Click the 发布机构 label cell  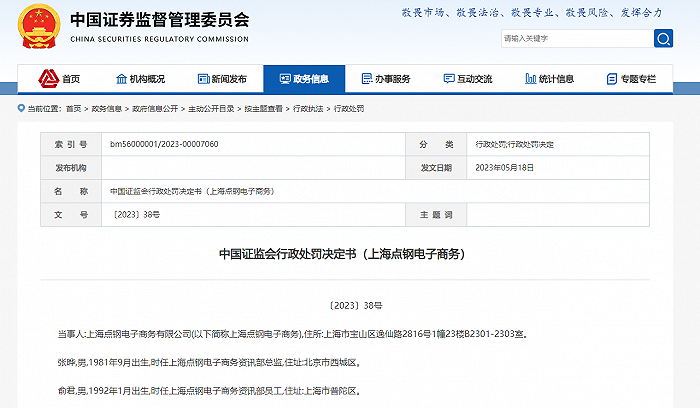tap(71, 167)
